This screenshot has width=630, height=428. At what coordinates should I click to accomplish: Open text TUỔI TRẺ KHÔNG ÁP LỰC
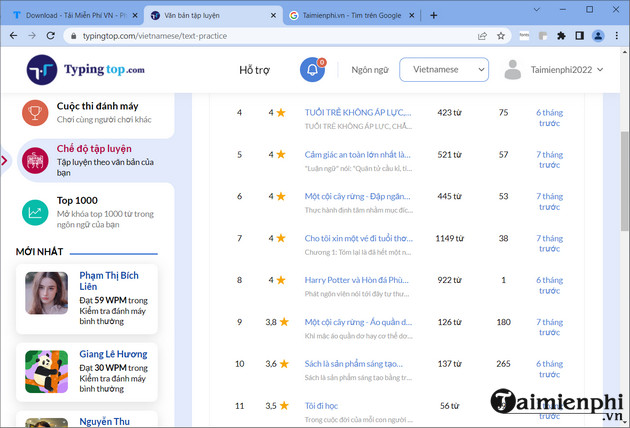(358, 113)
